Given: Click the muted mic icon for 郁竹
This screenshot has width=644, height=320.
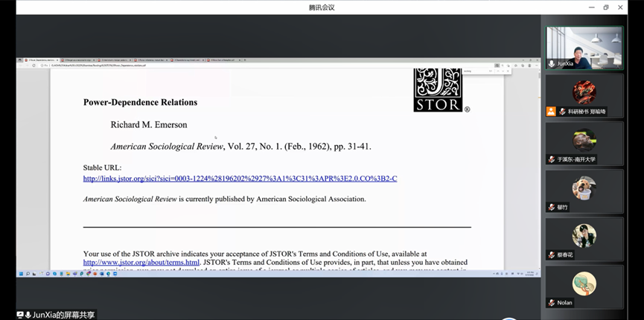Looking at the screenshot, I should coord(552,208).
